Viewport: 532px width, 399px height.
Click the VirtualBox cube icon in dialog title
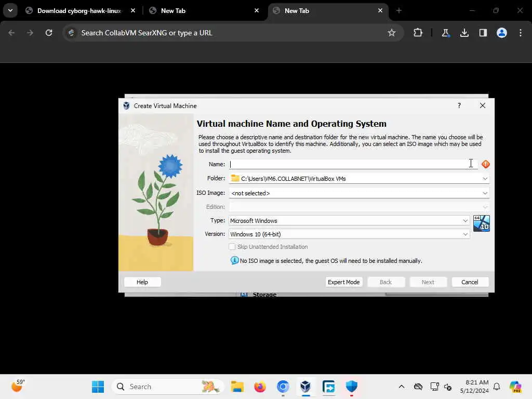click(x=126, y=106)
